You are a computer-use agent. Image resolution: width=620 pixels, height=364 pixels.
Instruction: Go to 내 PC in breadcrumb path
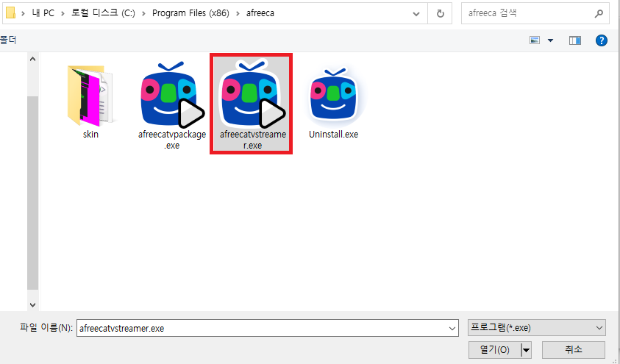43,13
